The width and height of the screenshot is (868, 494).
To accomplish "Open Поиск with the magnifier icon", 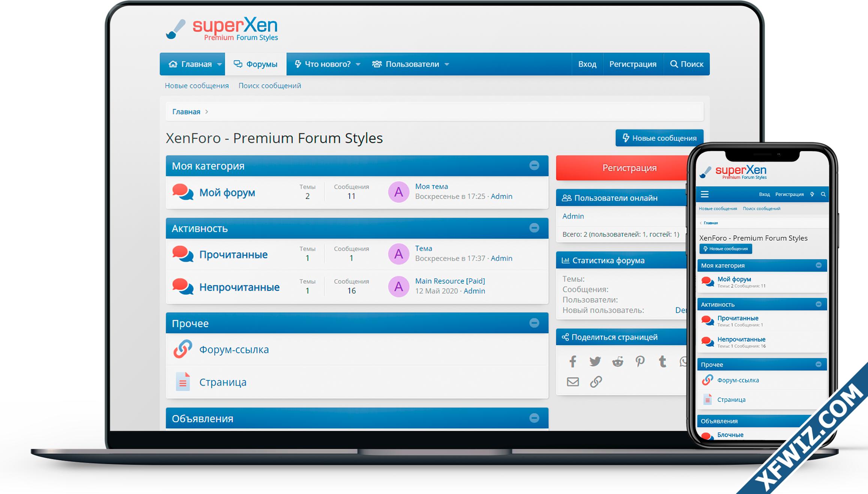I will 687,64.
